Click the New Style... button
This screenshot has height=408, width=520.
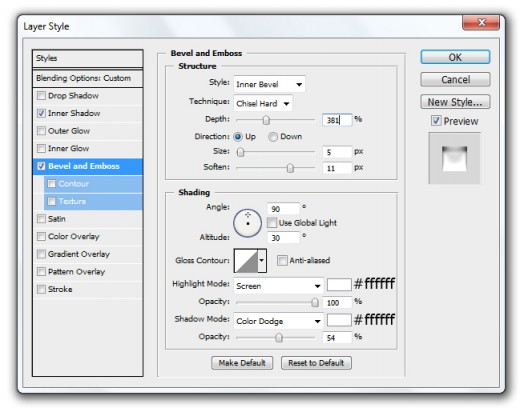coord(455,102)
